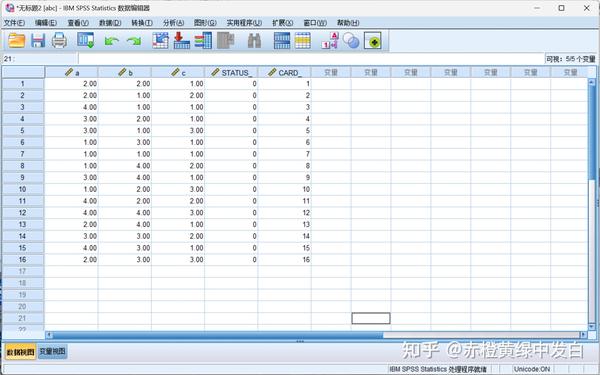Toggle value labels toolbar icon
Viewport: 600px width, 375px height.
click(329, 41)
